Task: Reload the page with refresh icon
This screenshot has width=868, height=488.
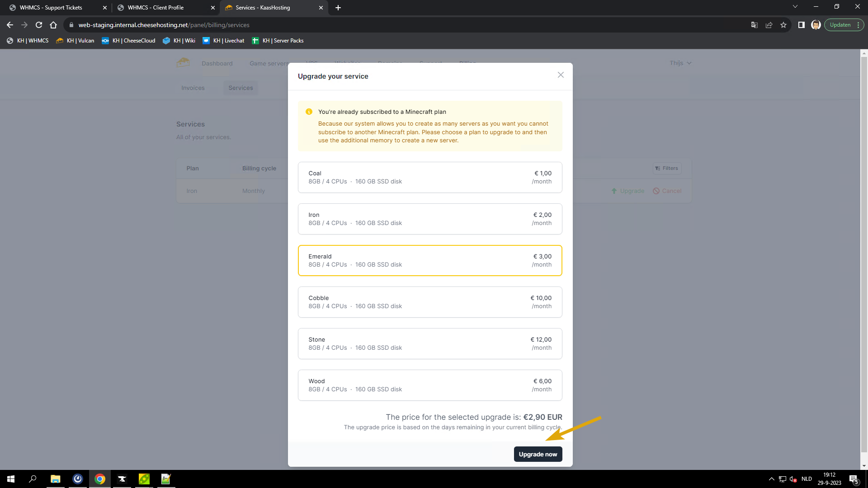Action: pos(39,25)
